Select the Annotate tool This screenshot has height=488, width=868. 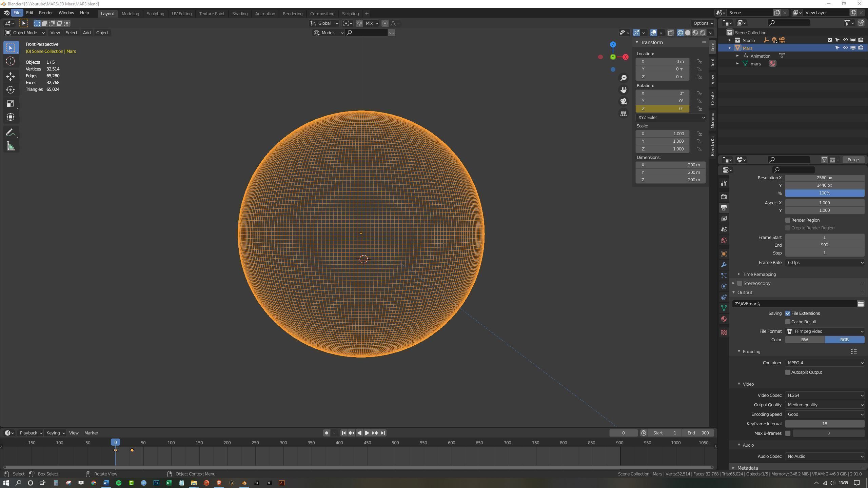pos(11,133)
